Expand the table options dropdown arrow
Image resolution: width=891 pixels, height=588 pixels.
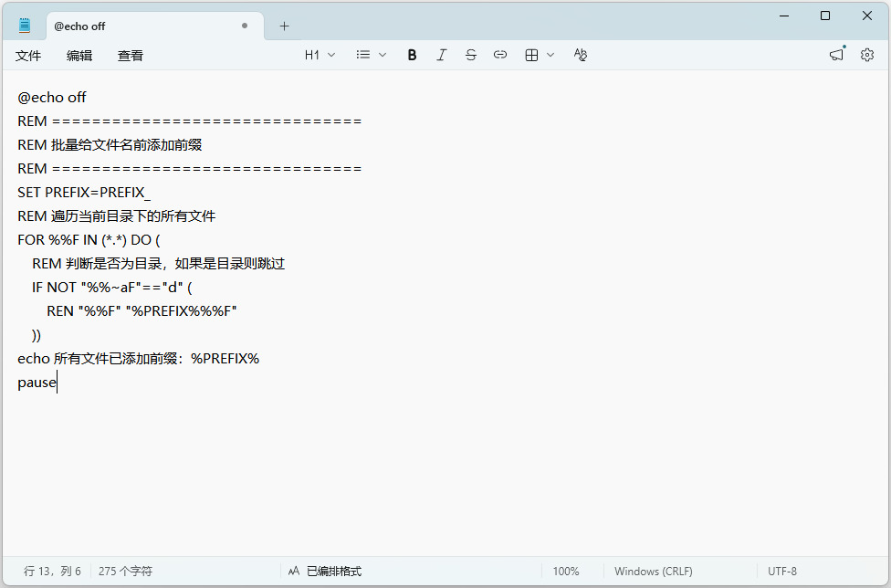[550, 55]
